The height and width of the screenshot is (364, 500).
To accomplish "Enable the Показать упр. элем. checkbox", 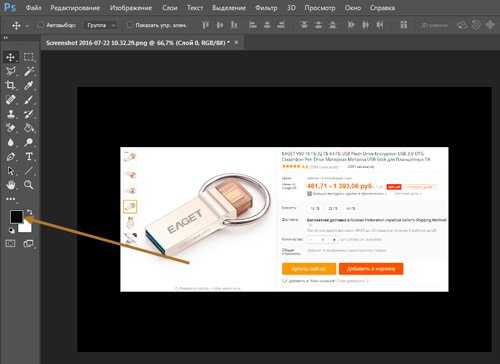I will (x=129, y=25).
